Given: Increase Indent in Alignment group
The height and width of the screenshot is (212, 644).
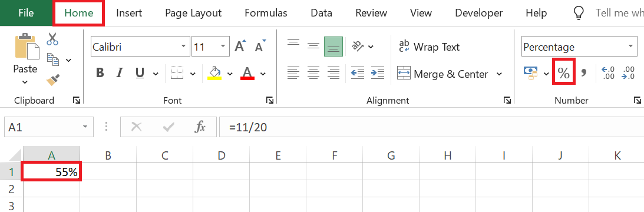Looking at the screenshot, I should [x=377, y=74].
